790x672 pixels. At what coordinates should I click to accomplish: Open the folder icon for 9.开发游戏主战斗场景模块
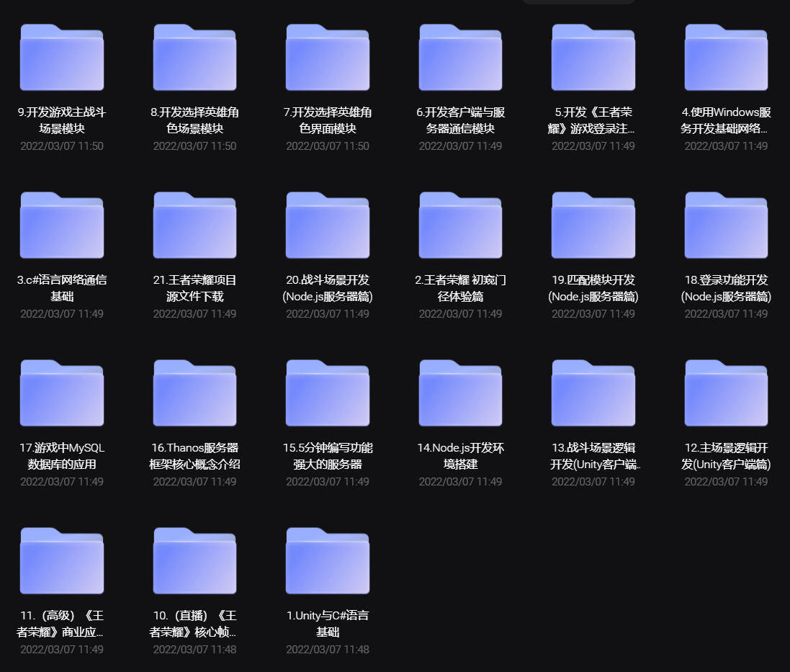click(x=62, y=58)
